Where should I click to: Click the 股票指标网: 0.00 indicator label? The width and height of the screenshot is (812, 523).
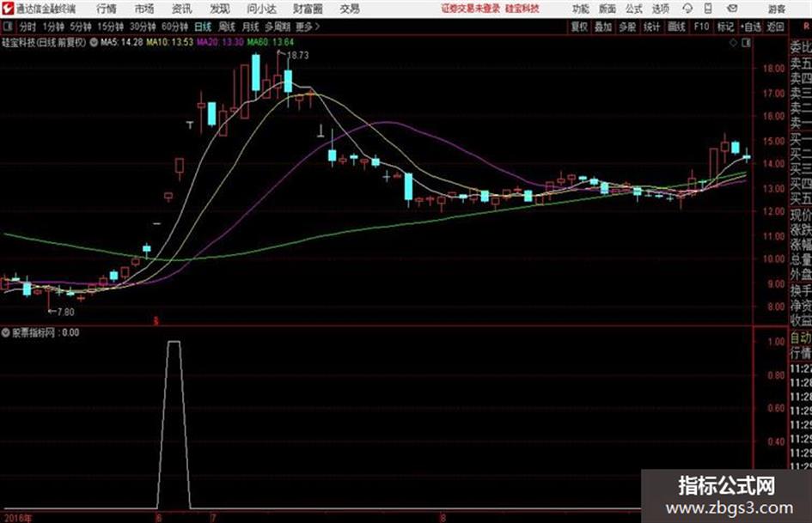click(46, 332)
